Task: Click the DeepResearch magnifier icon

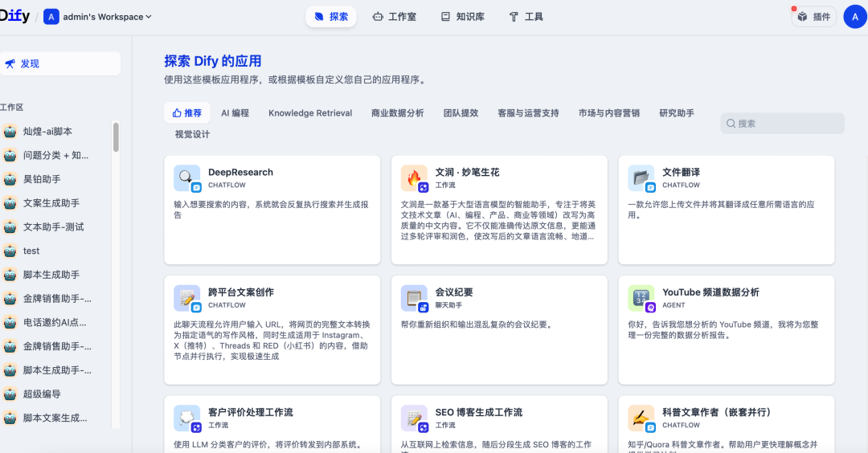Action: pyautogui.click(x=187, y=178)
